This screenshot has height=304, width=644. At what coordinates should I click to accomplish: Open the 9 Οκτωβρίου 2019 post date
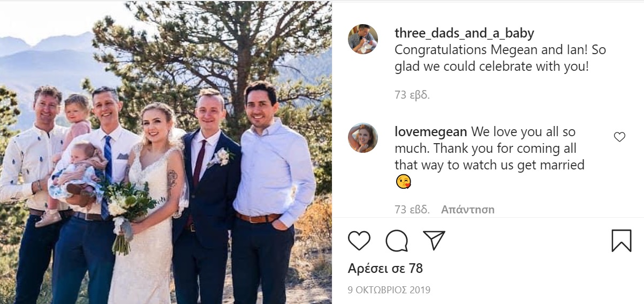click(389, 290)
